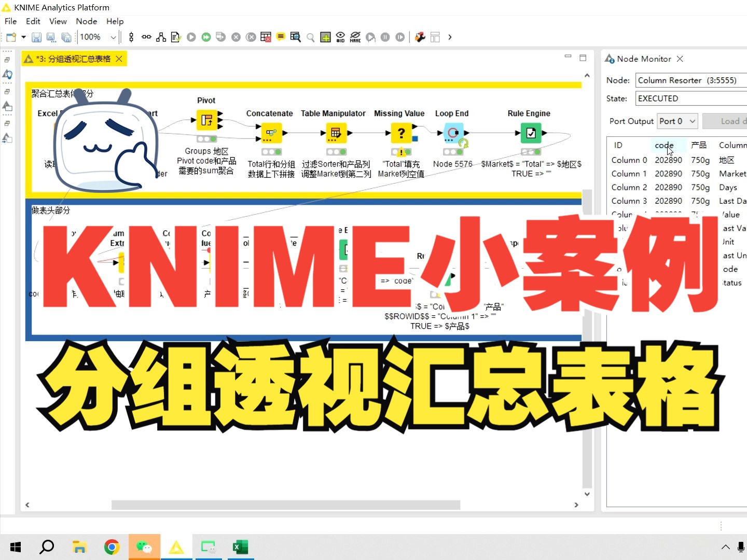Close the Node Monitor panel tab
Screen dimensions: 747x560
click(x=680, y=59)
